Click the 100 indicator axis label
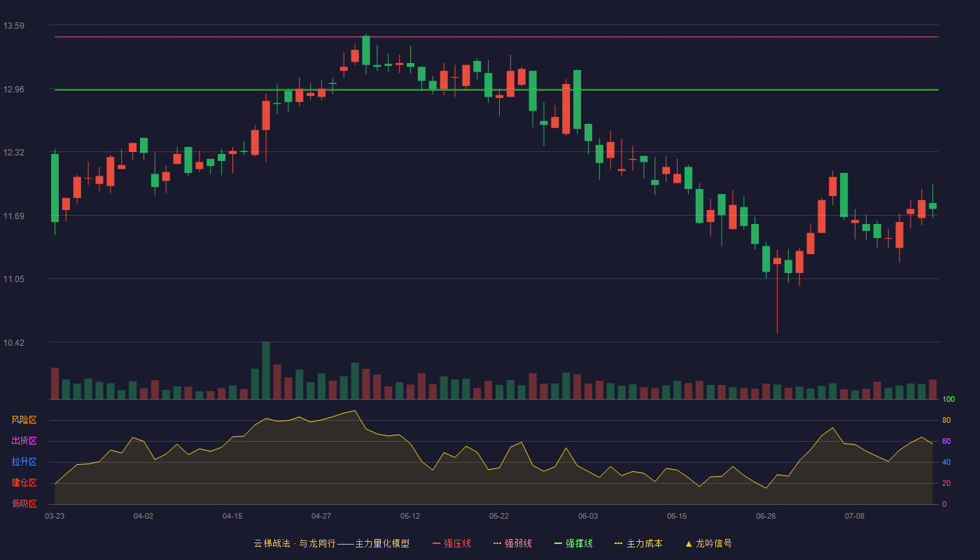This screenshot has width=980, height=560. coord(948,400)
